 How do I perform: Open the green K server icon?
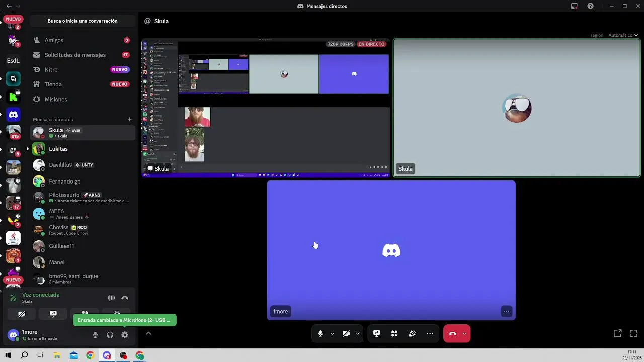[x=13, y=97]
